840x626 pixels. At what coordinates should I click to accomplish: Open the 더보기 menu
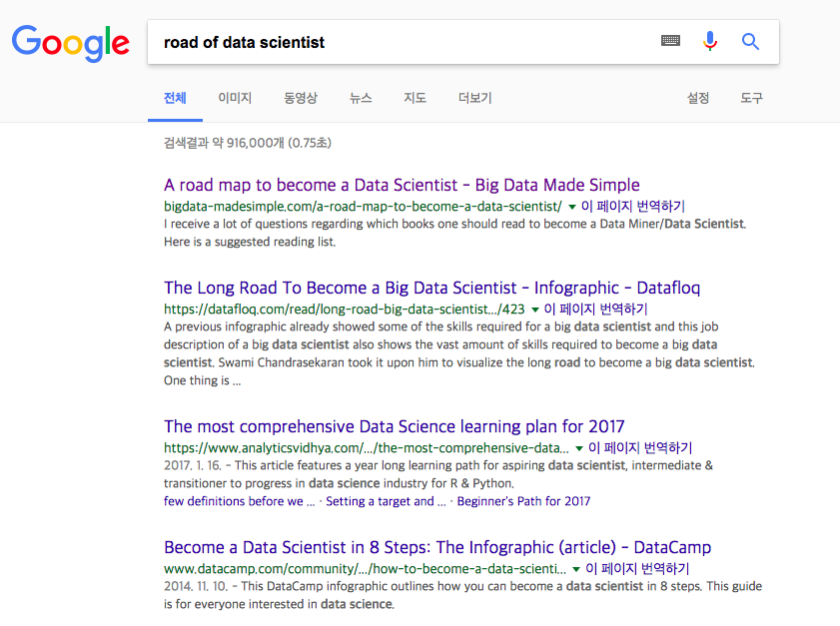tap(474, 98)
